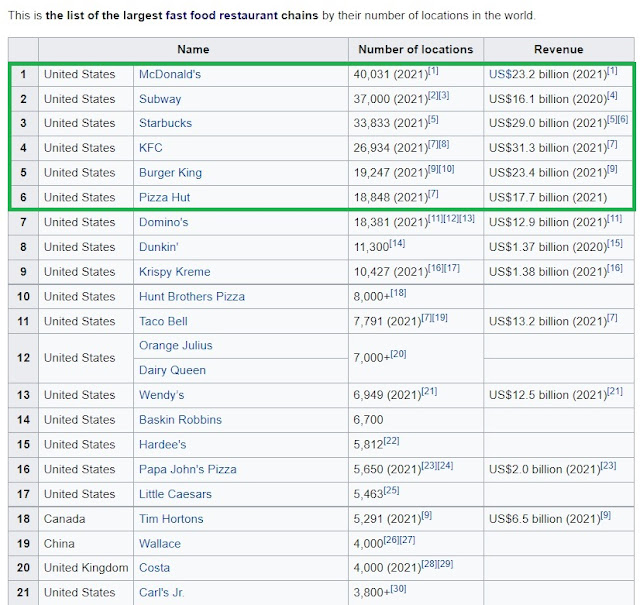The image size is (640, 605).
Task: Select the '26,934 (2021)' locations cell
Action: (x=416, y=148)
